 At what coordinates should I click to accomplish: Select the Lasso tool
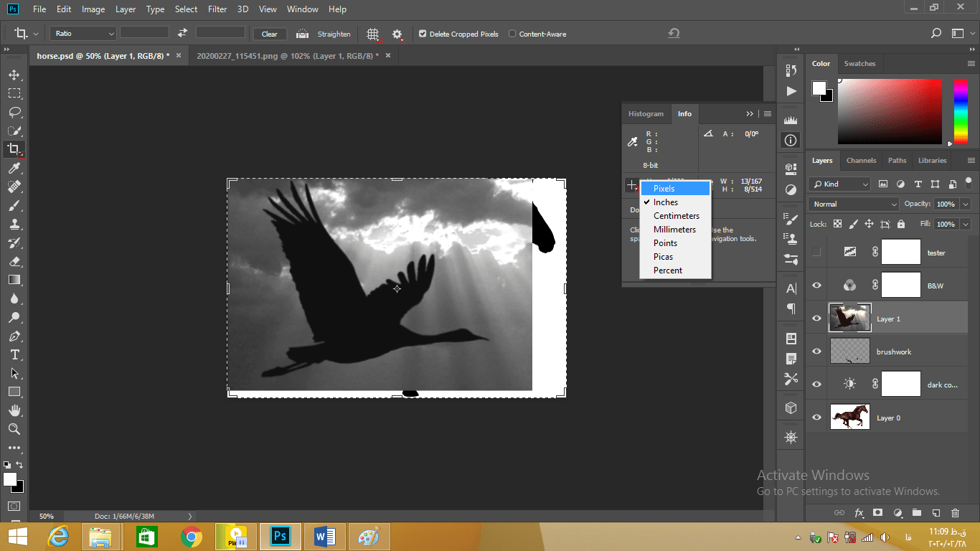[14, 112]
